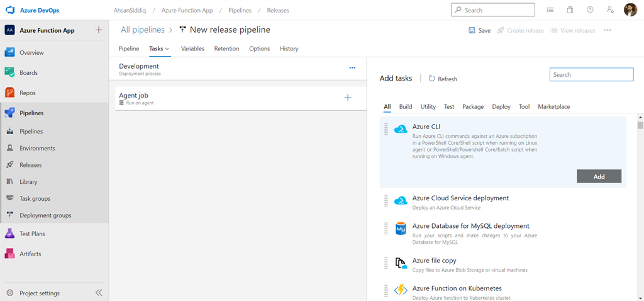Open the Releases breadcrumb link
644x301 pixels.
tap(278, 10)
